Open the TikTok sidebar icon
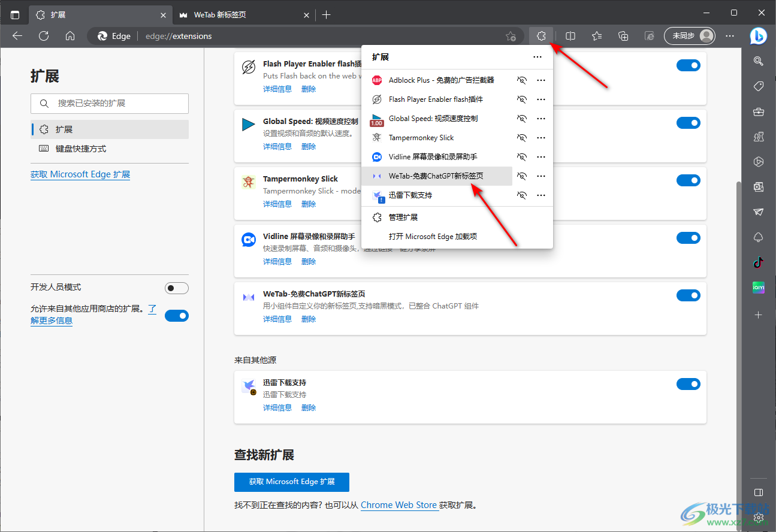776x532 pixels. click(x=759, y=262)
